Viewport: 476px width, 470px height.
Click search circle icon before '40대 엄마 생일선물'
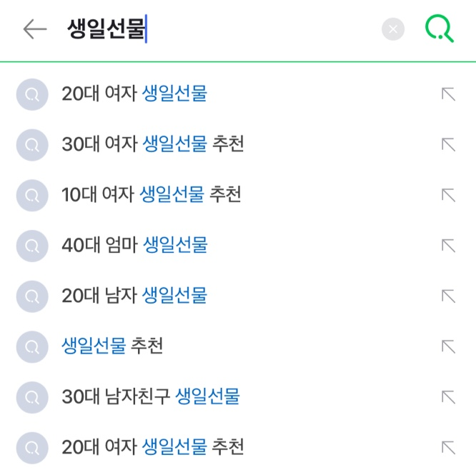tap(31, 246)
